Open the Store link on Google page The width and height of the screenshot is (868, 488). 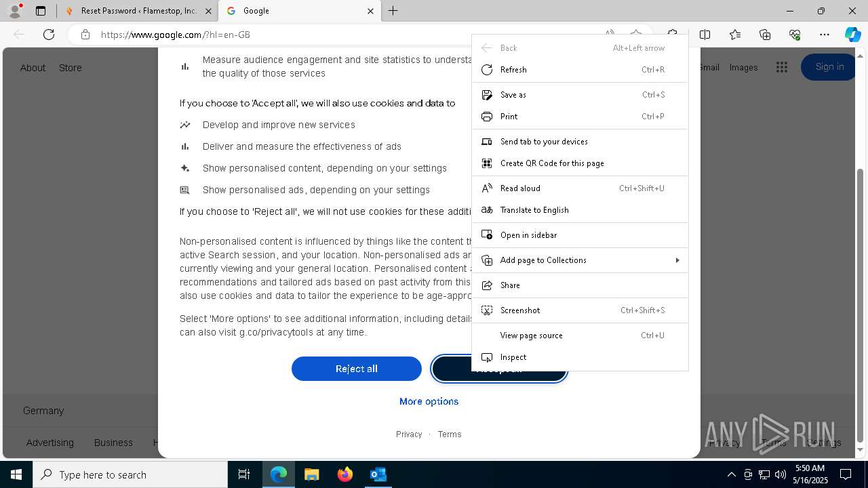pos(70,68)
